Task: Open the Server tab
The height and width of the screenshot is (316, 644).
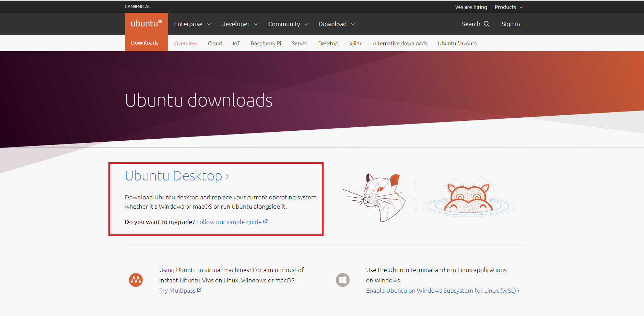Action: pyautogui.click(x=300, y=43)
